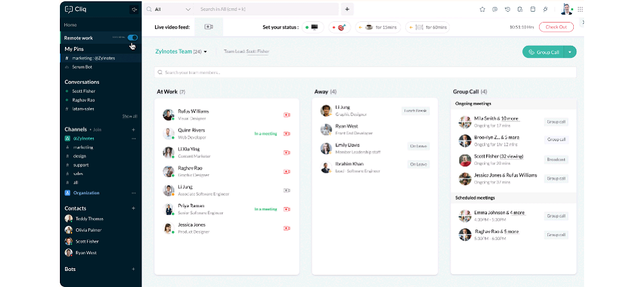Open the Group Call dropdown arrow
Viewport: 644px width, 287px height.
pyautogui.click(x=570, y=52)
